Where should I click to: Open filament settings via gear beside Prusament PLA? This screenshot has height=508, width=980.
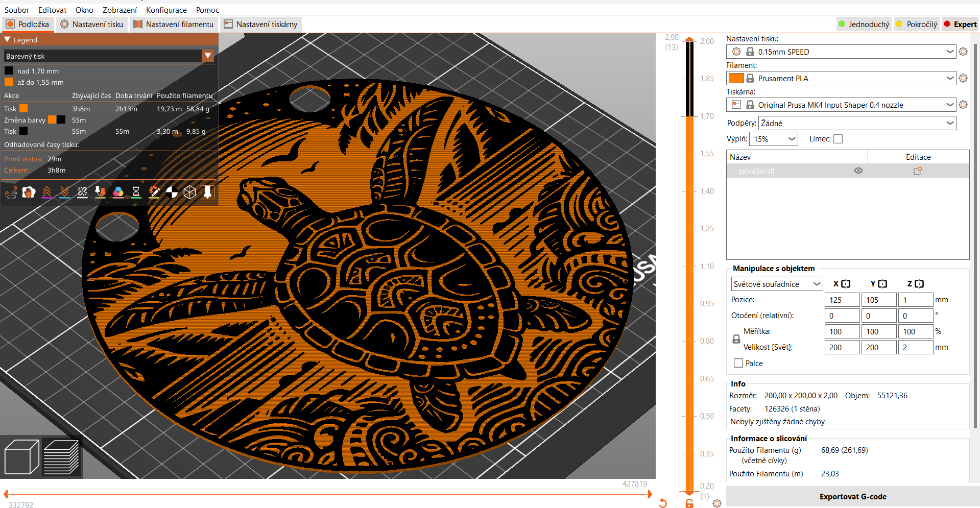click(x=963, y=78)
